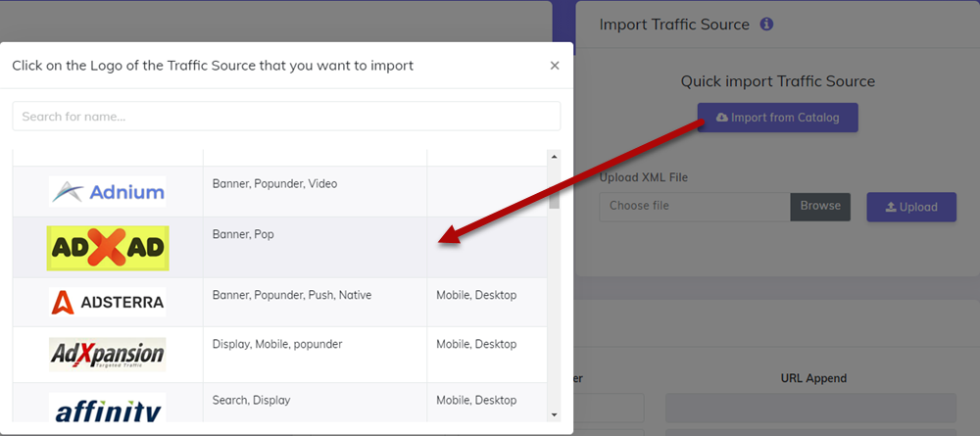Click the Choose file input field
980x436 pixels.
pos(695,206)
